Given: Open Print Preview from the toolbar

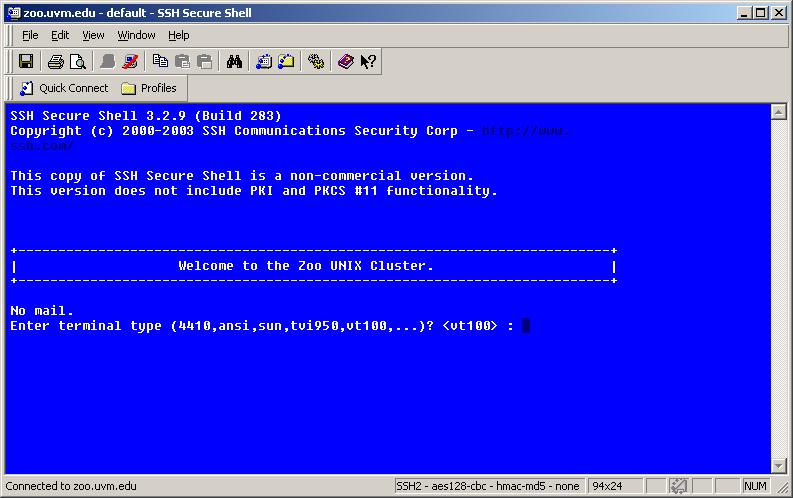Looking at the screenshot, I should [78, 62].
